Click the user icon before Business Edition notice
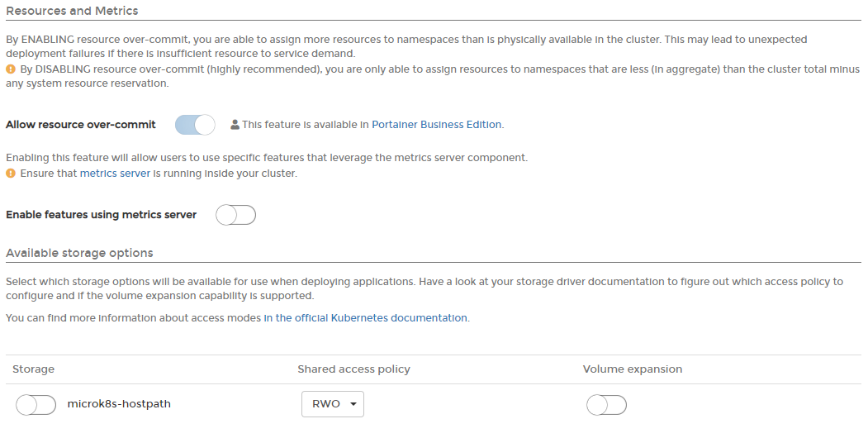The height and width of the screenshot is (438, 868). [235, 125]
